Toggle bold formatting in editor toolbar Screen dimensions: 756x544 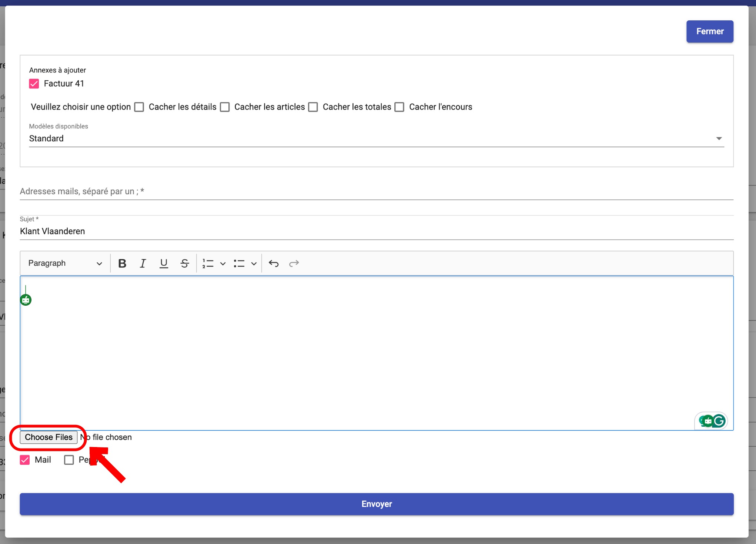[122, 263]
